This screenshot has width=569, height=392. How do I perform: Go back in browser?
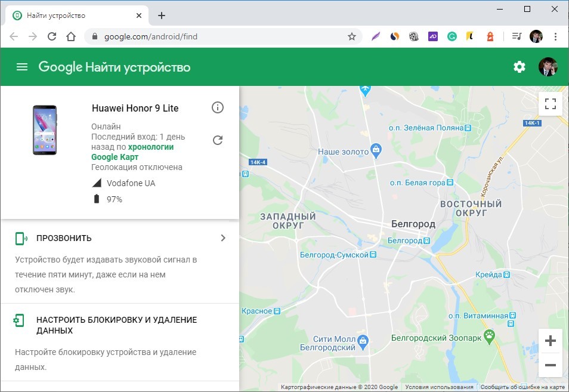point(14,36)
